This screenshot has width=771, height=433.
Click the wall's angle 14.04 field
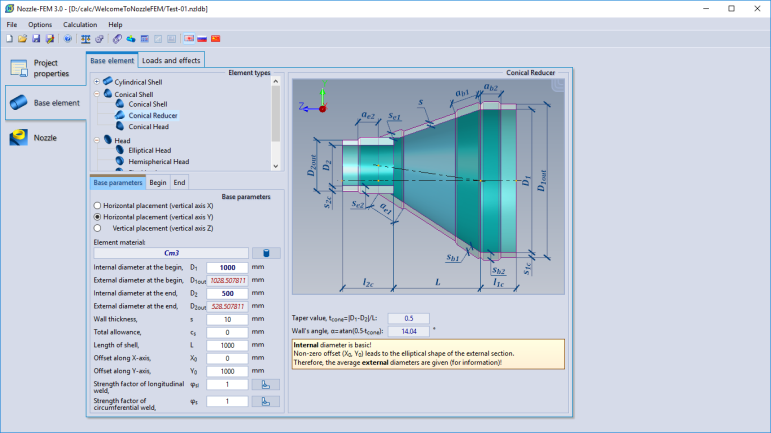click(409, 331)
